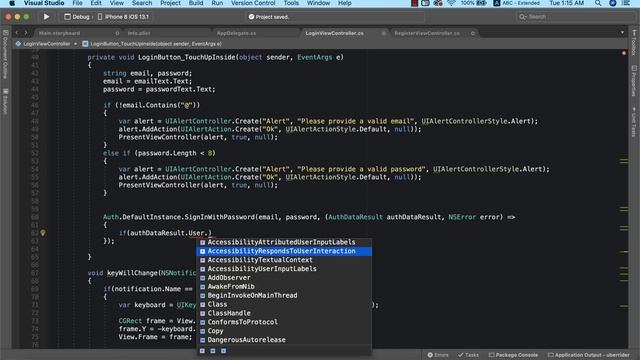Select AccessibilityRespondsToUserInteraction completion item
The height and width of the screenshot is (360, 640).
284,251
